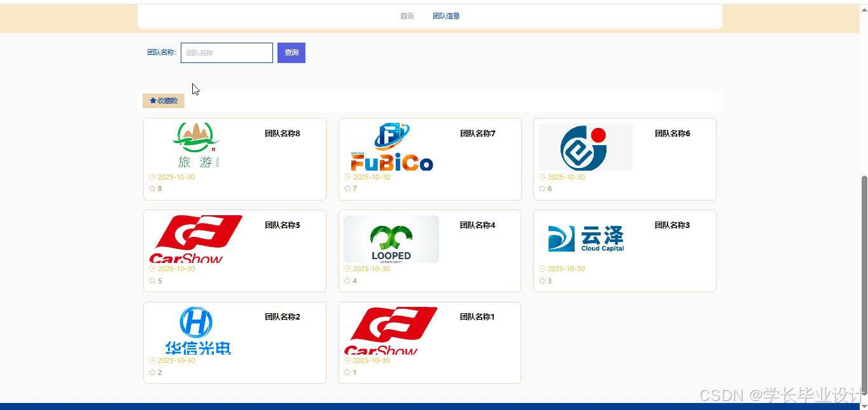Select the 团队名称3 title text
The image size is (868, 410).
[x=673, y=225]
